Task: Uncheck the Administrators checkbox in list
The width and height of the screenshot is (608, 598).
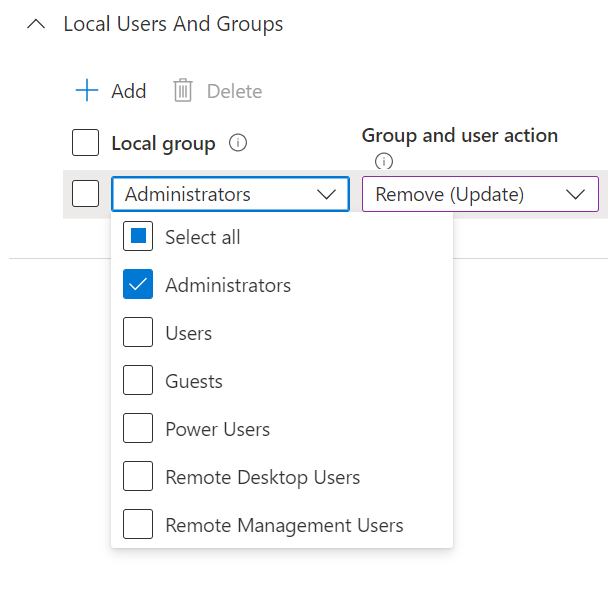Action: (138, 285)
